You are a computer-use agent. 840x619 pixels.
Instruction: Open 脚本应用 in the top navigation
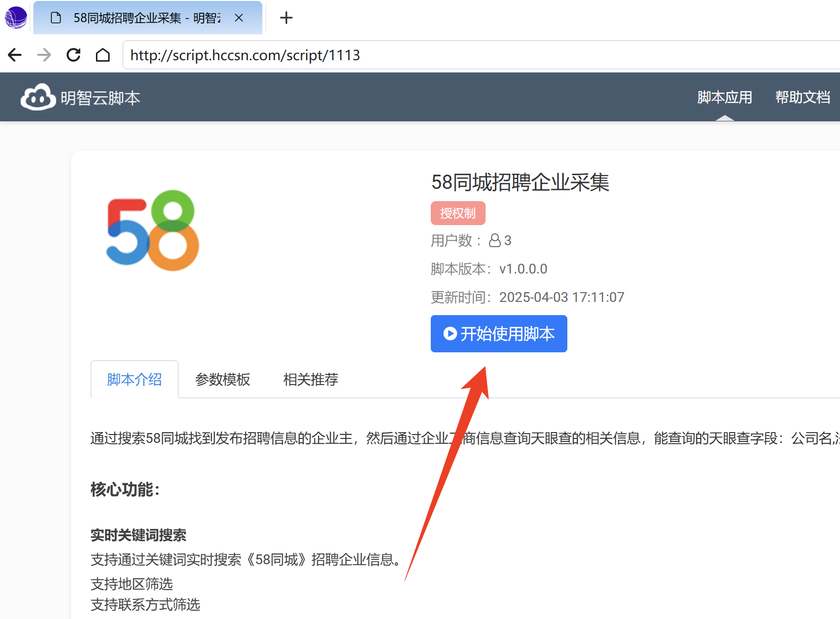point(724,97)
